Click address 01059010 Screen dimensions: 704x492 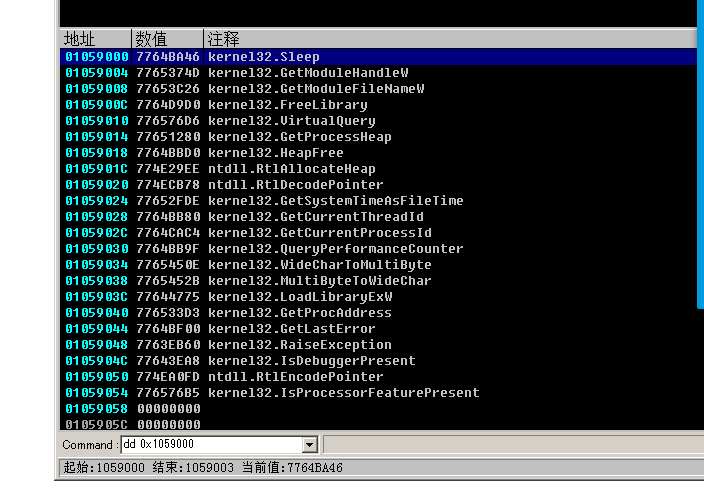click(x=97, y=121)
